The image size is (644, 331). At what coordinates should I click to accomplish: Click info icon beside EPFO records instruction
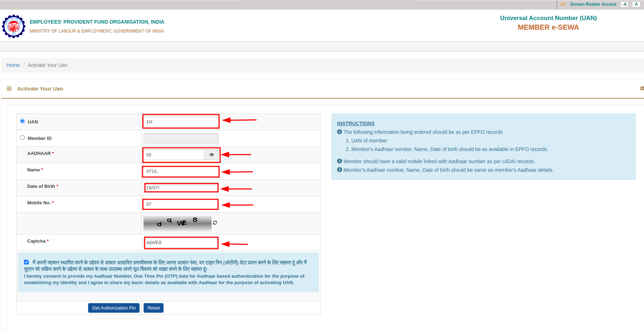tap(339, 132)
